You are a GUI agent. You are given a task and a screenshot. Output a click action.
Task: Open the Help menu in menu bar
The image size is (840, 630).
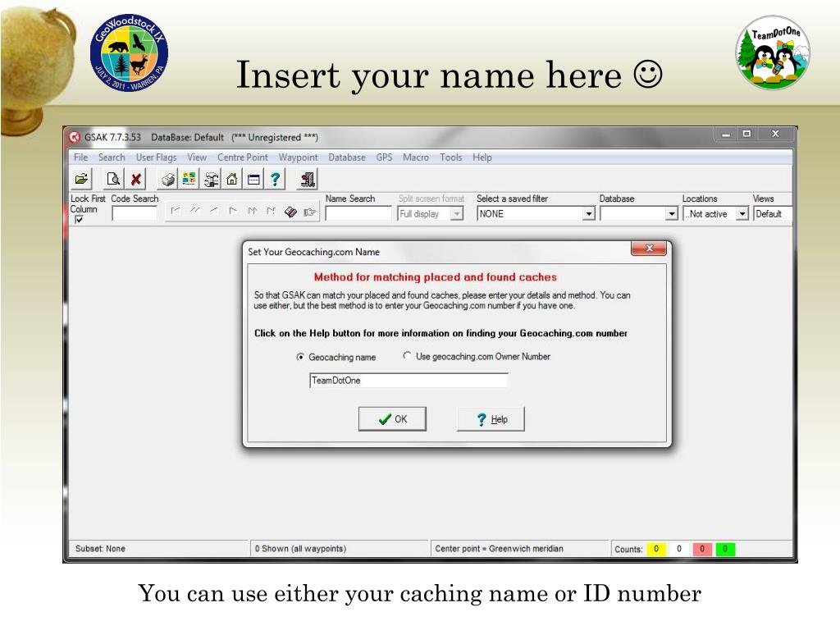click(x=482, y=157)
